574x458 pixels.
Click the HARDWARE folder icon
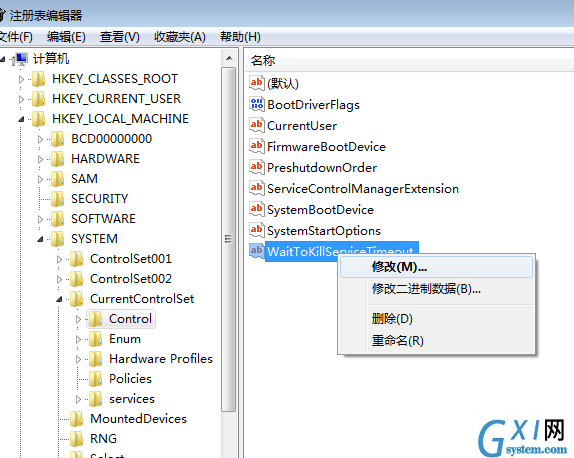click(x=57, y=159)
